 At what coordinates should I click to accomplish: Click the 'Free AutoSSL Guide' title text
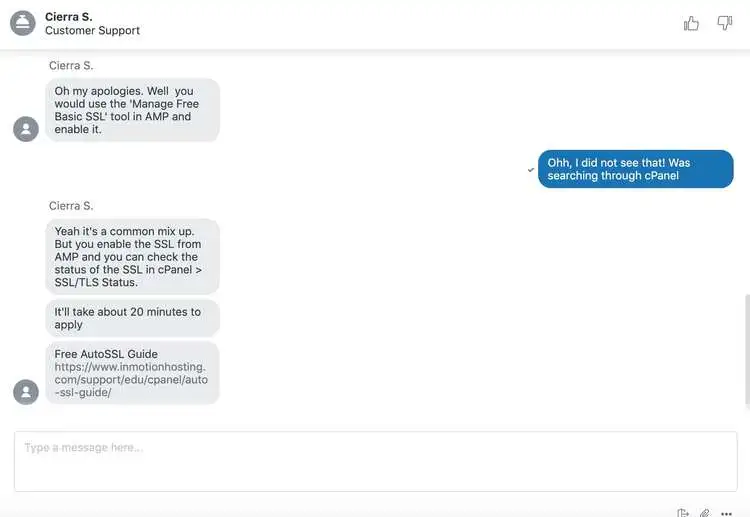106,354
